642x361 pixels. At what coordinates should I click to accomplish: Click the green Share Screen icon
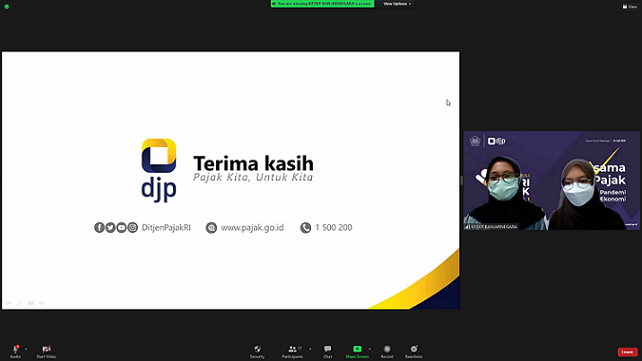pos(357,349)
